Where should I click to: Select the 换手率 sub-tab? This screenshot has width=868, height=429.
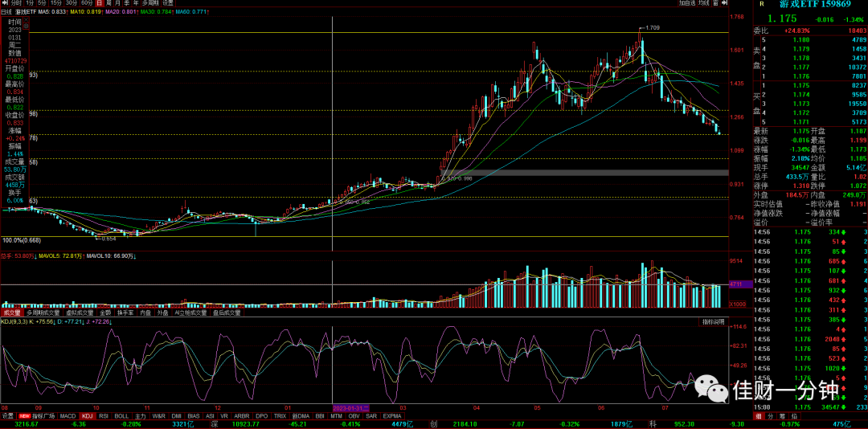(x=125, y=313)
